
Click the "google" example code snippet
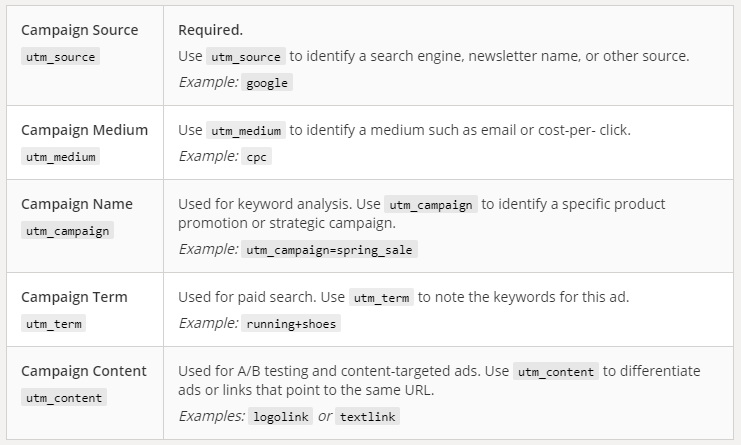(268, 83)
